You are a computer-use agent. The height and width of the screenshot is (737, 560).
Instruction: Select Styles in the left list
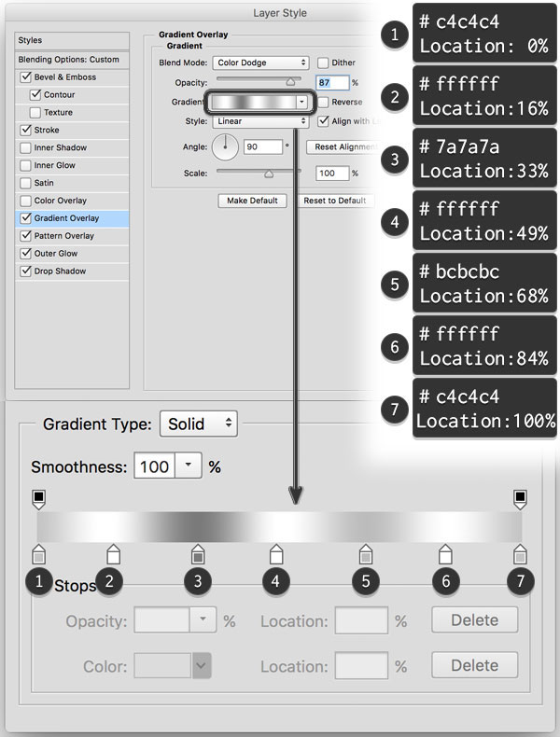click(72, 40)
